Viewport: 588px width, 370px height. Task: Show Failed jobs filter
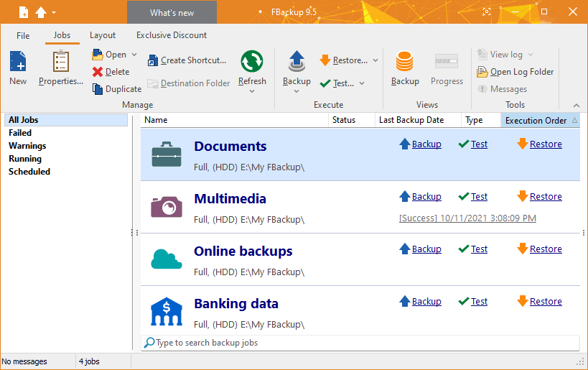coord(20,133)
